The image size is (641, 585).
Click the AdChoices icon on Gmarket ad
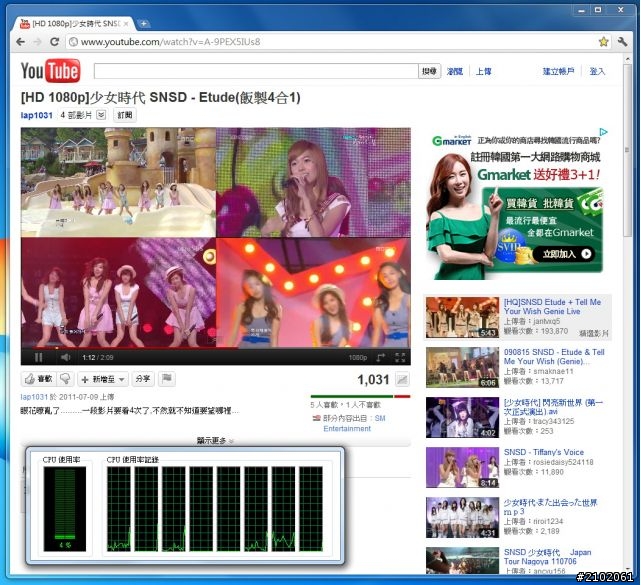[x=603, y=132]
